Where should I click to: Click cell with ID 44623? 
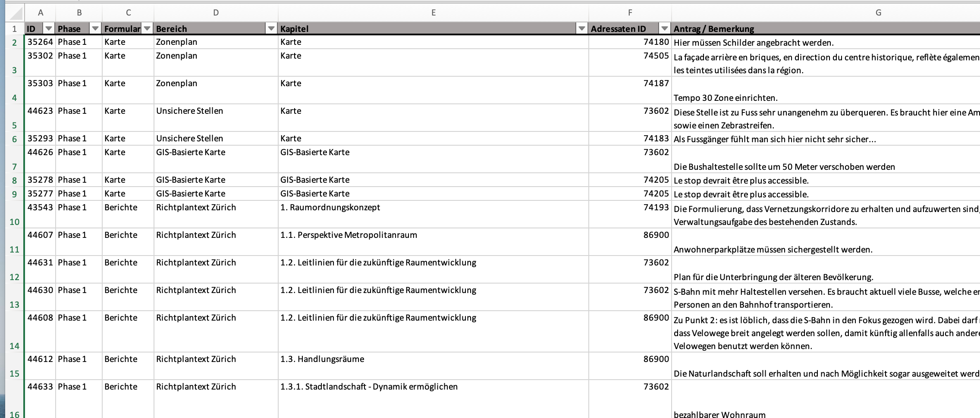coord(41,118)
